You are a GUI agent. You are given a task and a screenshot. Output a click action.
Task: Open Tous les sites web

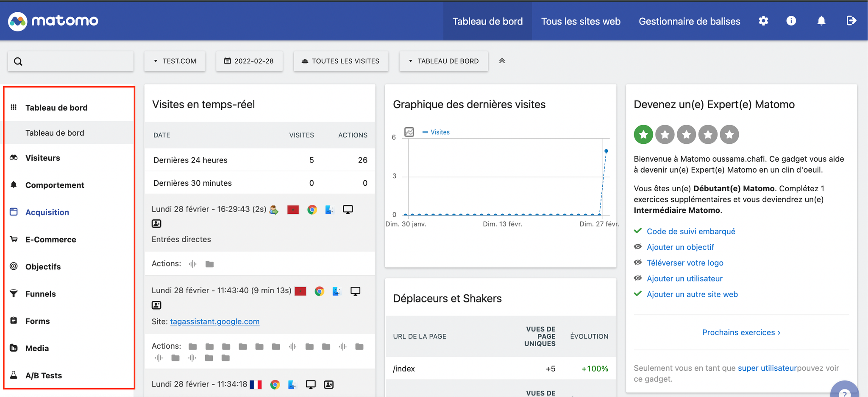[x=581, y=21]
